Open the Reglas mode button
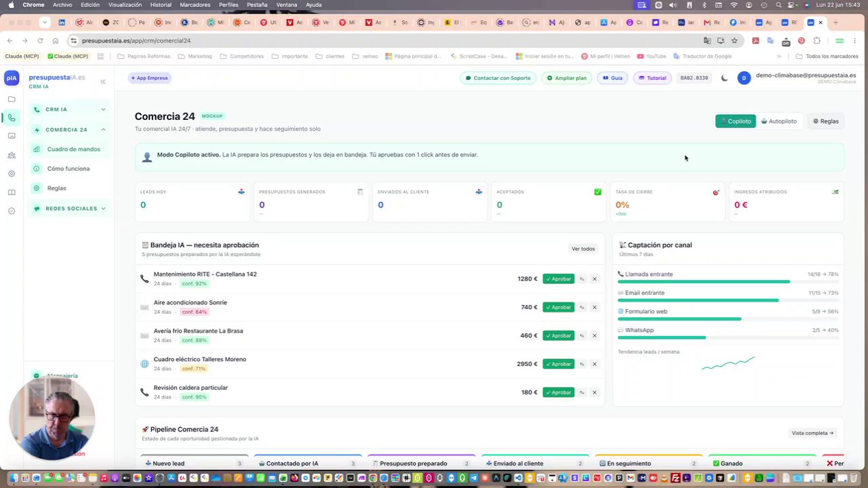This screenshot has height=488, width=868. click(826, 121)
